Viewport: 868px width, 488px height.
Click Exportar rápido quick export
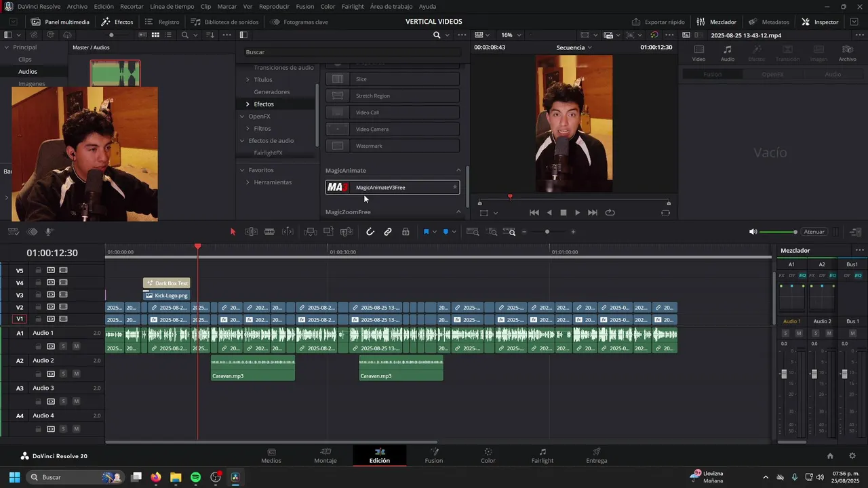(x=658, y=22)
